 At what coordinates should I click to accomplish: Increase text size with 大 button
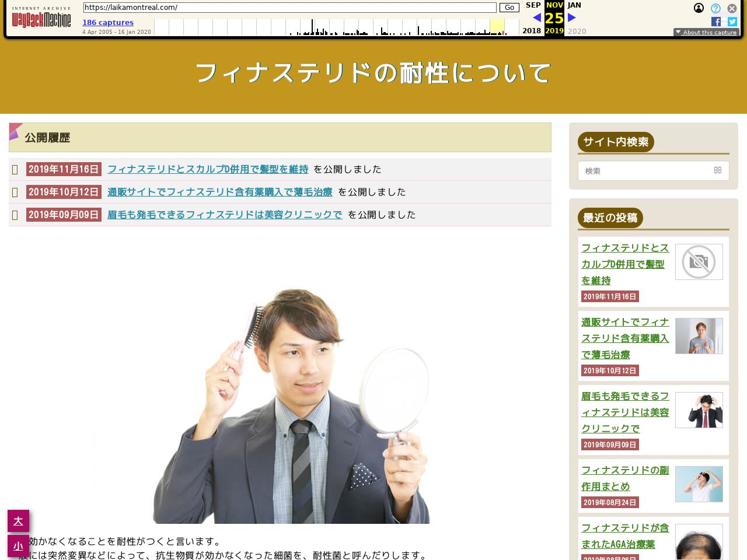tap(18, 521)
